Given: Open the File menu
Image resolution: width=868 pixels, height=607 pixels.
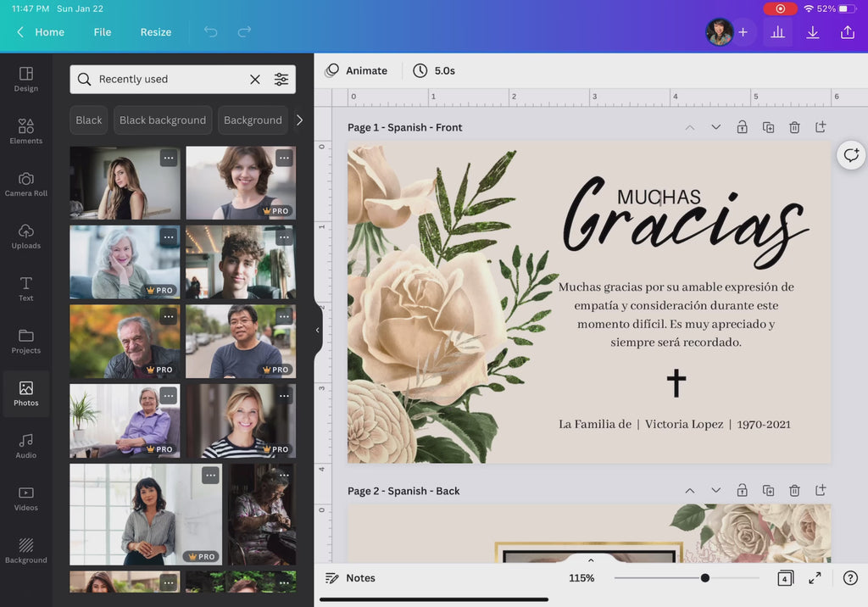Looking at the screenshot, I should point(103,32).
